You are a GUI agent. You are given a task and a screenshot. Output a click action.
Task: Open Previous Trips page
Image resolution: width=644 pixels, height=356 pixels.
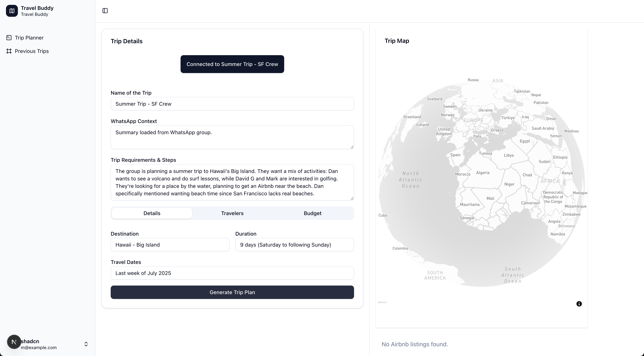click(32, 51)
